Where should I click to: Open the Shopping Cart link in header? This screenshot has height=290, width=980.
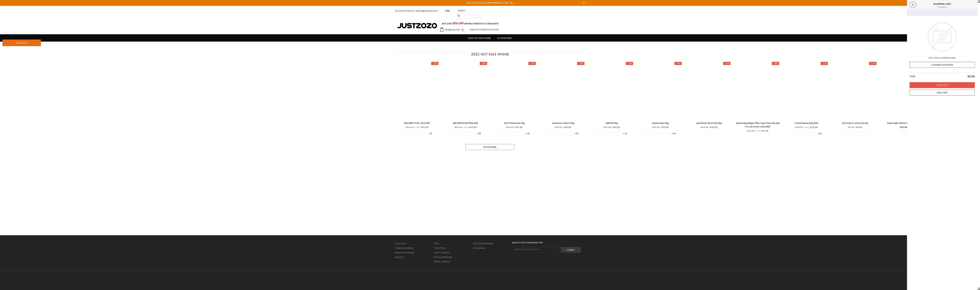click(452, 30)
